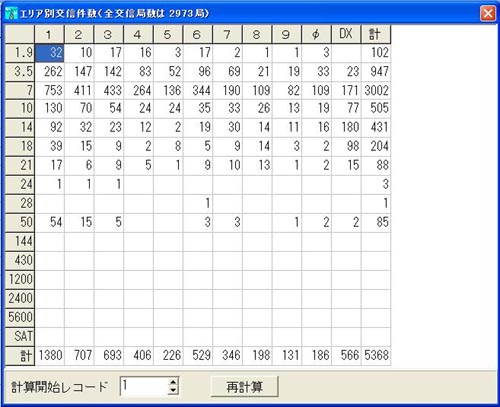Screen dimensions: 500x407
Task: Click the 再計算 recalculate button
Action: pos(245,387)
